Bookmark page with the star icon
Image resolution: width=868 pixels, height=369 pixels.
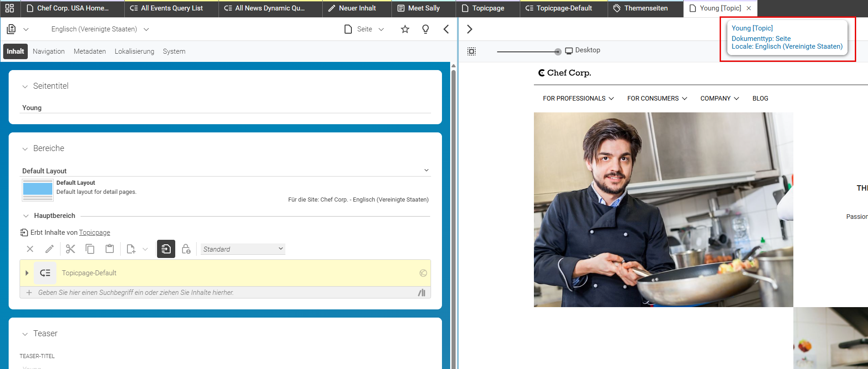[x=405, y=29]
